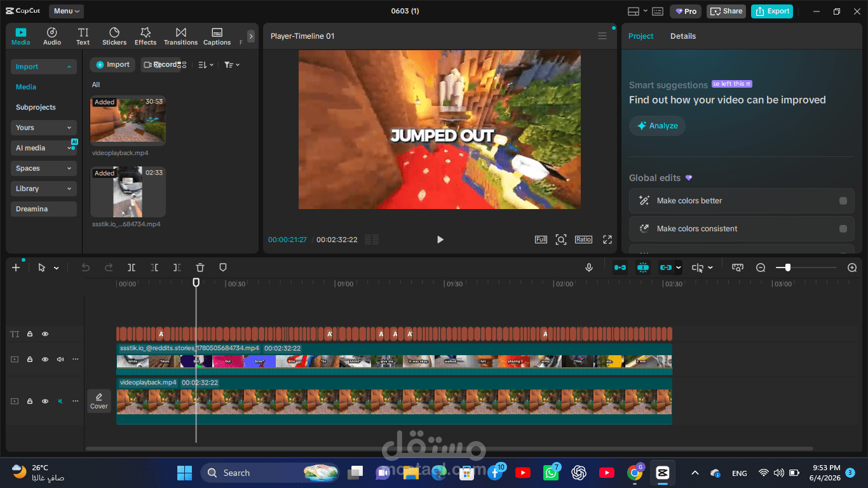Lock the videoplayback.mp4 main track

click(30, 401)
